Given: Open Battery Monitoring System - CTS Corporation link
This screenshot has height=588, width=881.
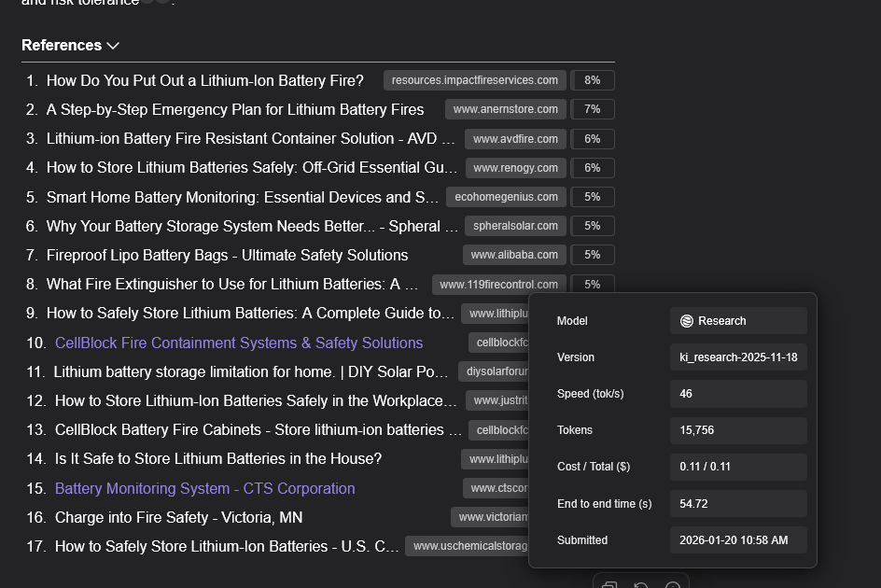Looking at the screenshot, I should pos(204,488).
